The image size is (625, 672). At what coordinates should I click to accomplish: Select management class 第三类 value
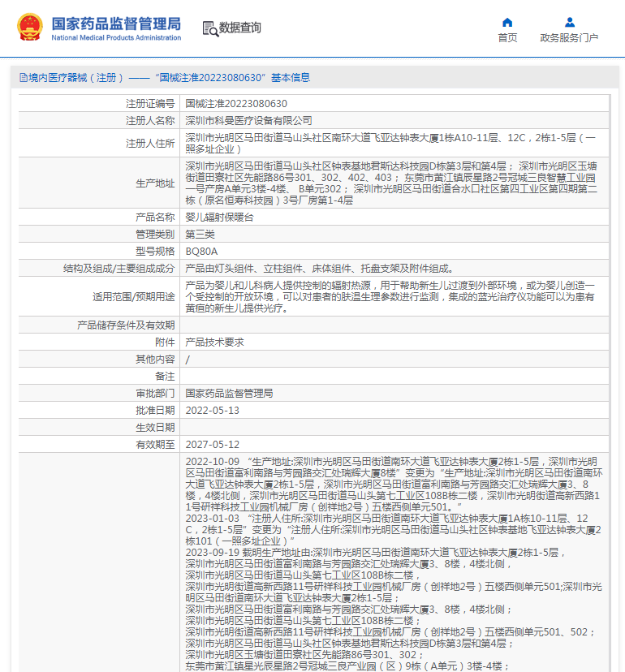point(200,235)
